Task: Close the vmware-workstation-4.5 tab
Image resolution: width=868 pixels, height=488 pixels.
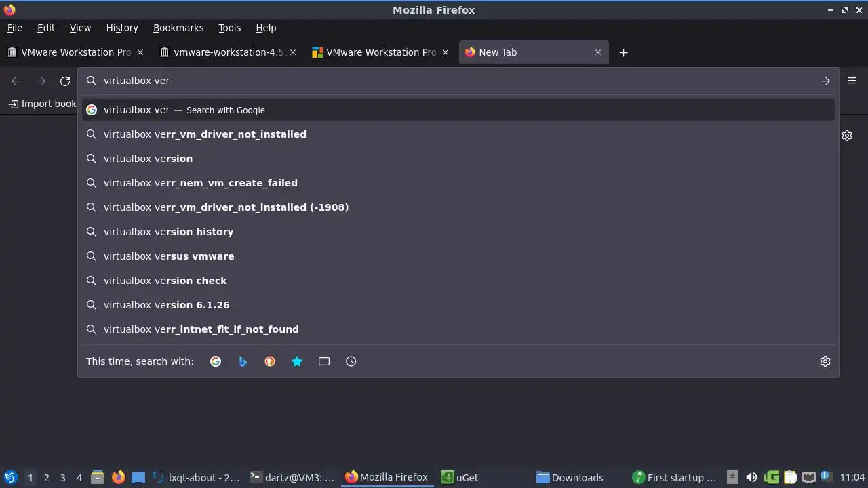Action: coord(293,52)
